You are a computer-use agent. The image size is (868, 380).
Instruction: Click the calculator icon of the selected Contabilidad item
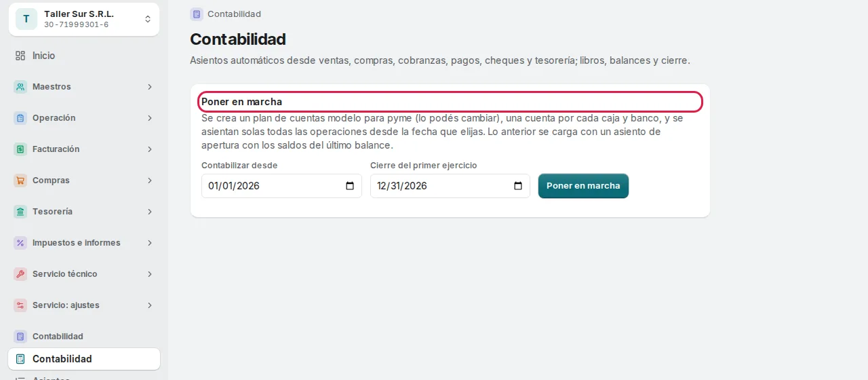(x=20, y=359)
